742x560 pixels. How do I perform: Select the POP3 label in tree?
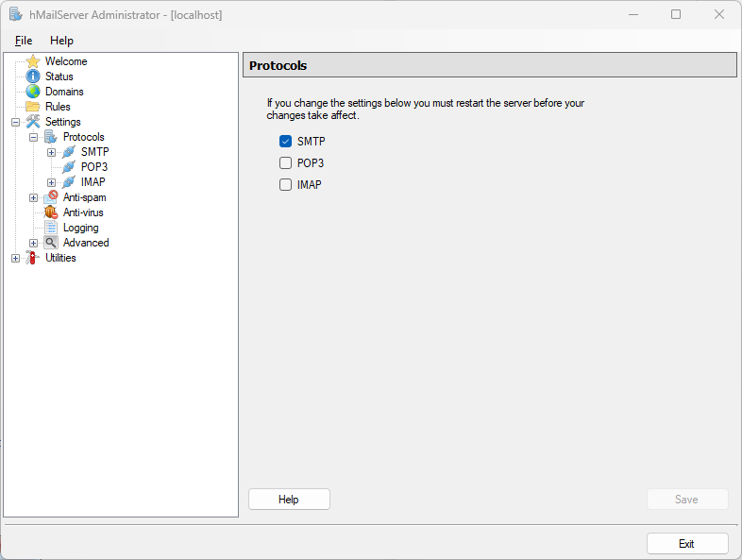click(x=94, y=167)
